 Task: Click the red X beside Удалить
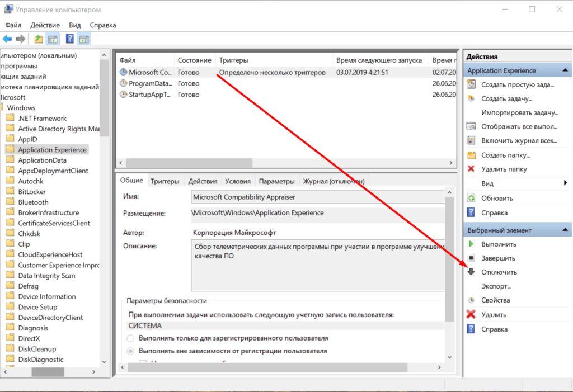tap(471, 314)
